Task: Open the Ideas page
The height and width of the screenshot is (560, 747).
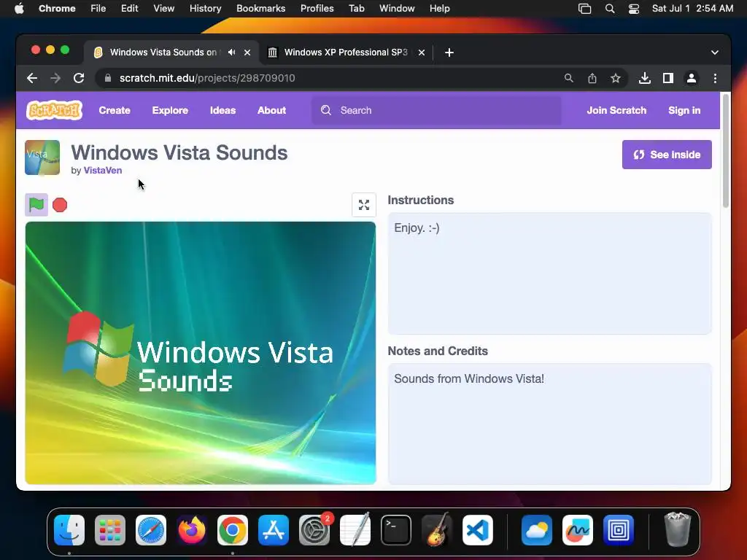Action: pyautogui.click(x=223, y=110)
